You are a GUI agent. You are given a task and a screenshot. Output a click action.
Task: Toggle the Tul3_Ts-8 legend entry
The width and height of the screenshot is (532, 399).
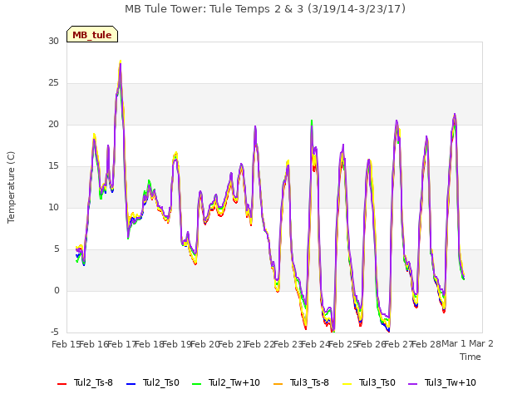pos(301,382)
